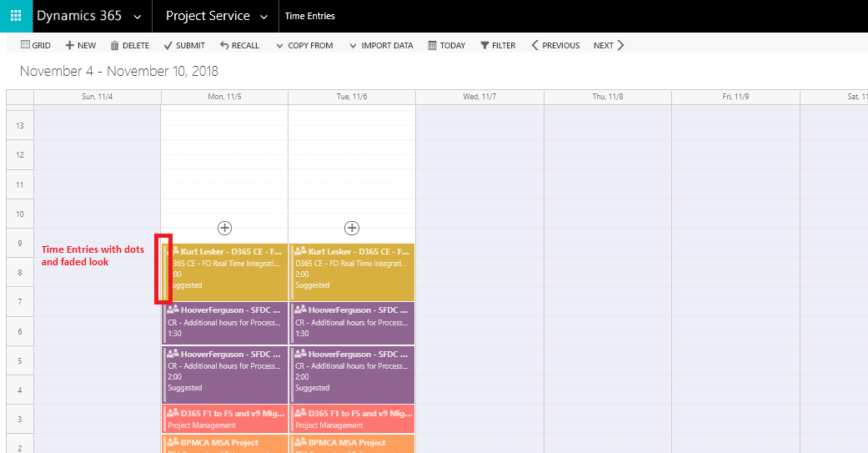Image resolution: width=868 pixels, height=453 pixels.
Task: Open the Dynamics 365 home label
Action: 78,16
